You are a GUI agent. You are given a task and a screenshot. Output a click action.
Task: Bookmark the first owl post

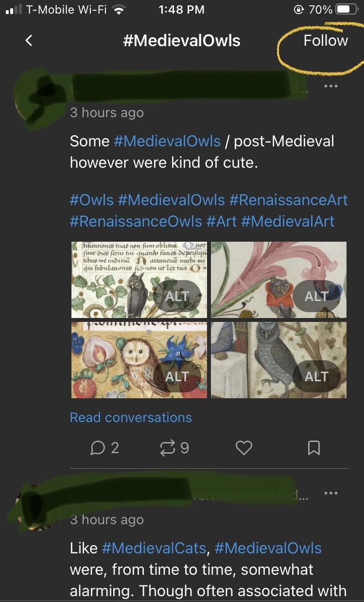click(314, 447)
